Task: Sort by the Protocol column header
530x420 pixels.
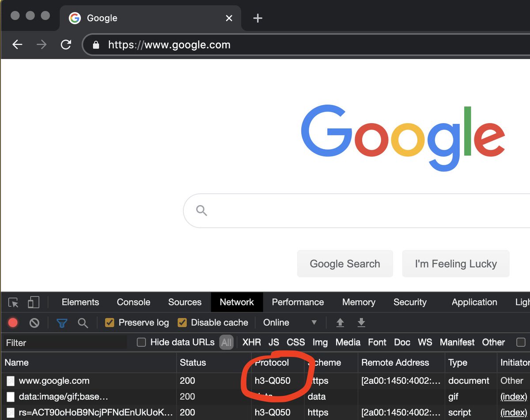Action: 278,363
